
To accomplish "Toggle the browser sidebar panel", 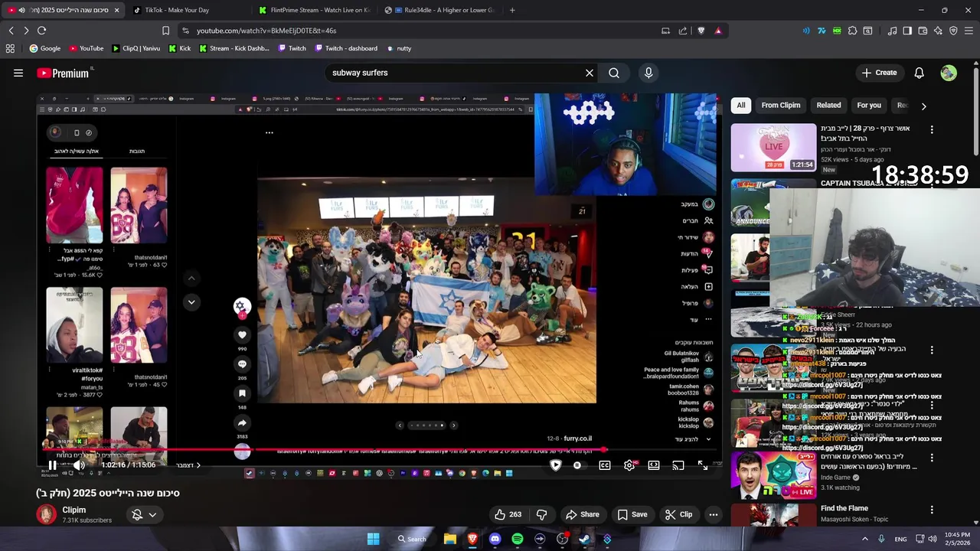I will coord(907,31).
